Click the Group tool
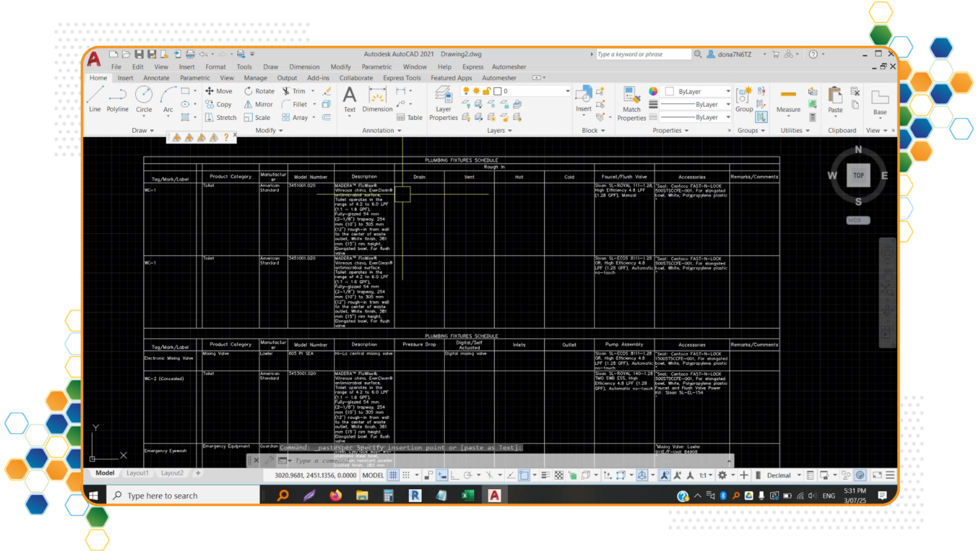980x551 pixels. [x=744, y=100]
